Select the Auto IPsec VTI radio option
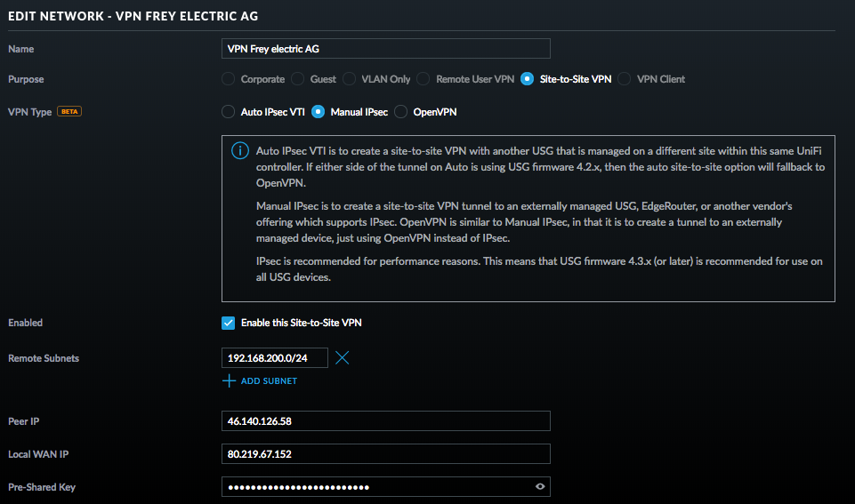 [228, 112]
